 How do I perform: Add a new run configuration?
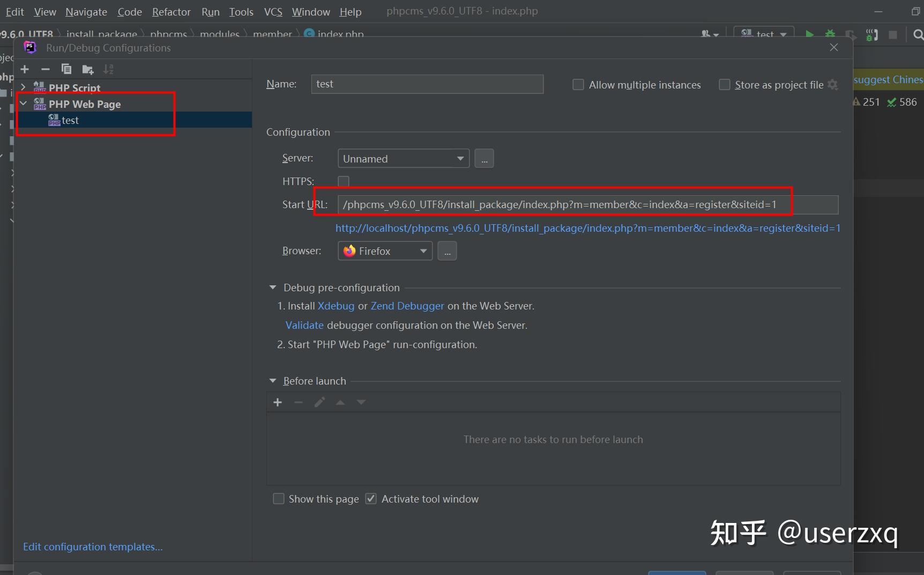click(25, 69)
